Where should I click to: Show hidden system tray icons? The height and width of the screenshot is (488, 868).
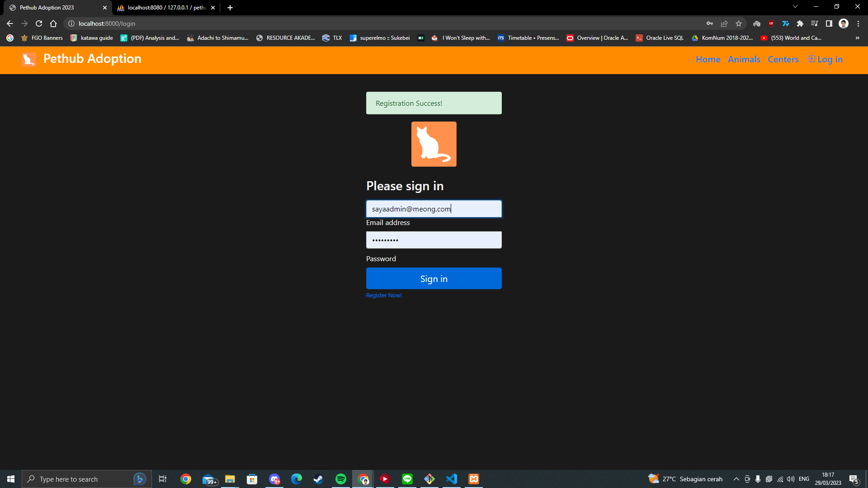click(x=736, y=479)
